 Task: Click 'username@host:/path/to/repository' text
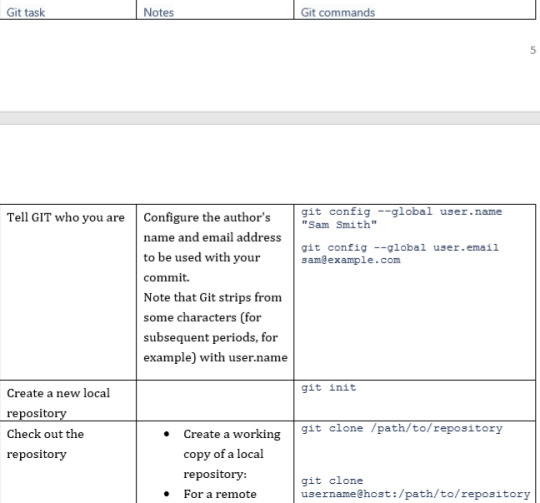coord(415,494)
